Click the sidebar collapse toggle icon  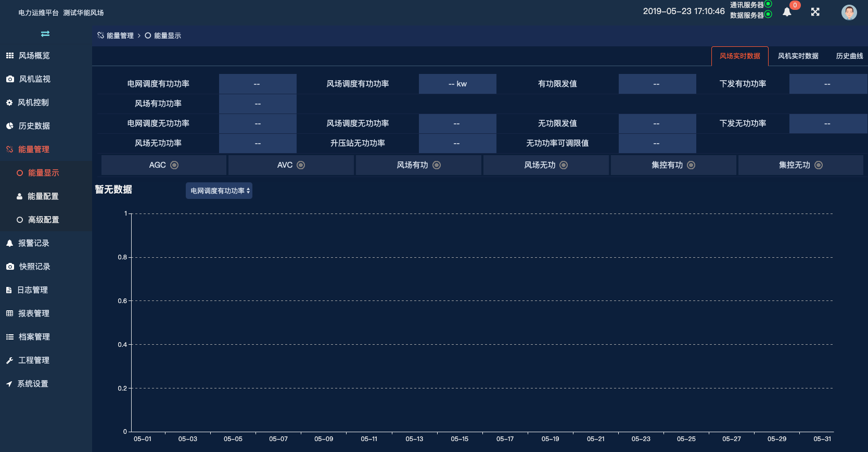point(45,34)
